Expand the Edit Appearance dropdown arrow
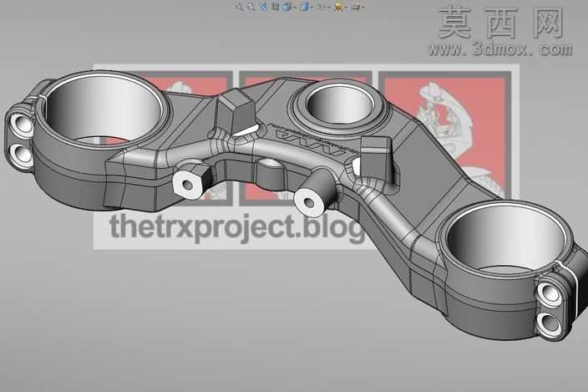Screen dimensions: 588x392 tap(346, 8)
